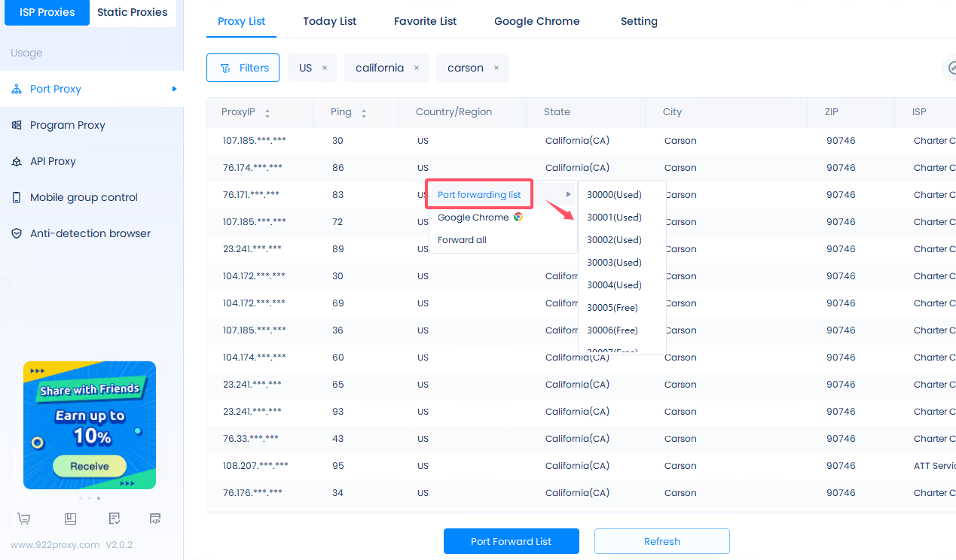The image size is (956, 560).
Task: Sort the table by ProxyIP column
Action: click(x=267, y=113)
